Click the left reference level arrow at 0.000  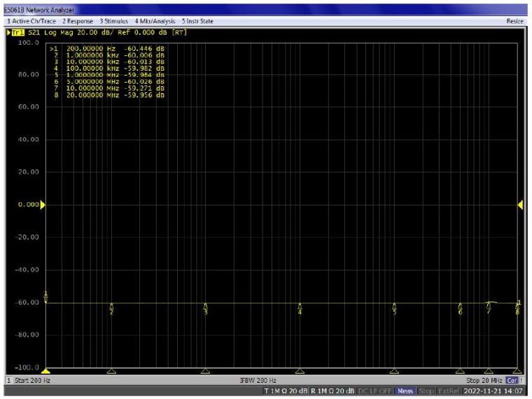coord(43,204)
